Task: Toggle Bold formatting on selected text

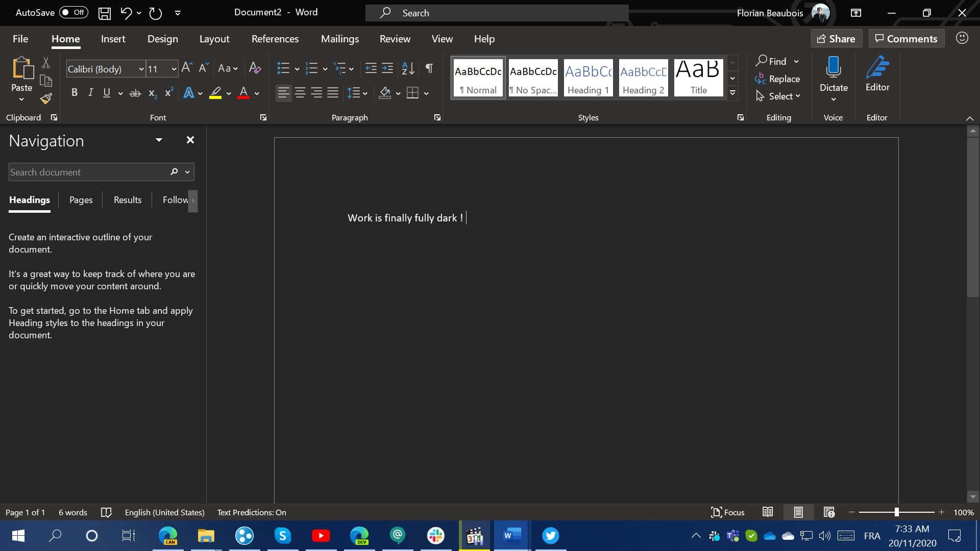Action: (x=74, y=93)
